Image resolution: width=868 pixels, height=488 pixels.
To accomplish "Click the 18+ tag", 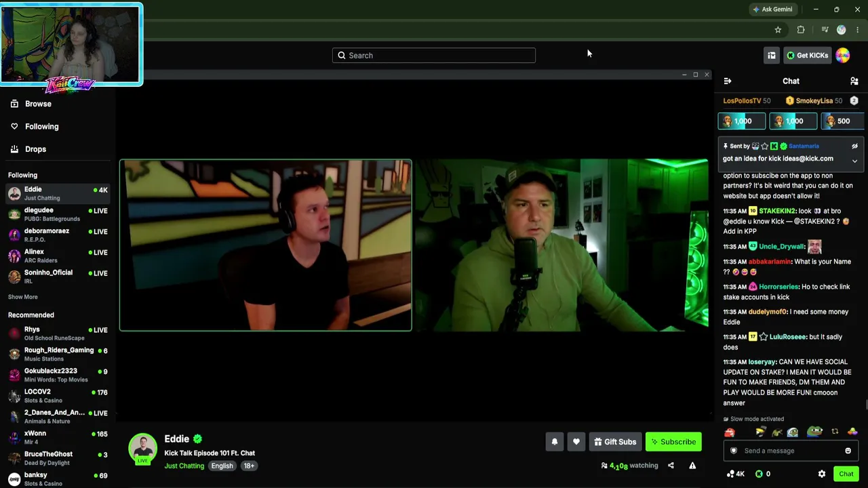I will (x=249, y=466).
